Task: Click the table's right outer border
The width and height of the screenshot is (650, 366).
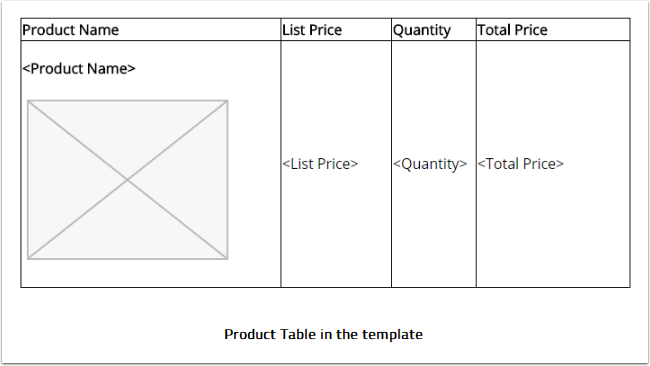Action: point(630,153)
